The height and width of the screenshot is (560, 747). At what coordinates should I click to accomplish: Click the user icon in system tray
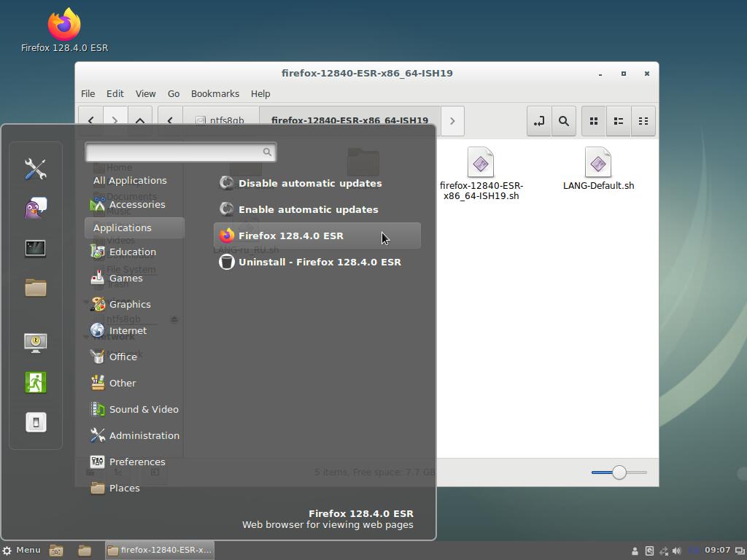(x=635, y=551)
